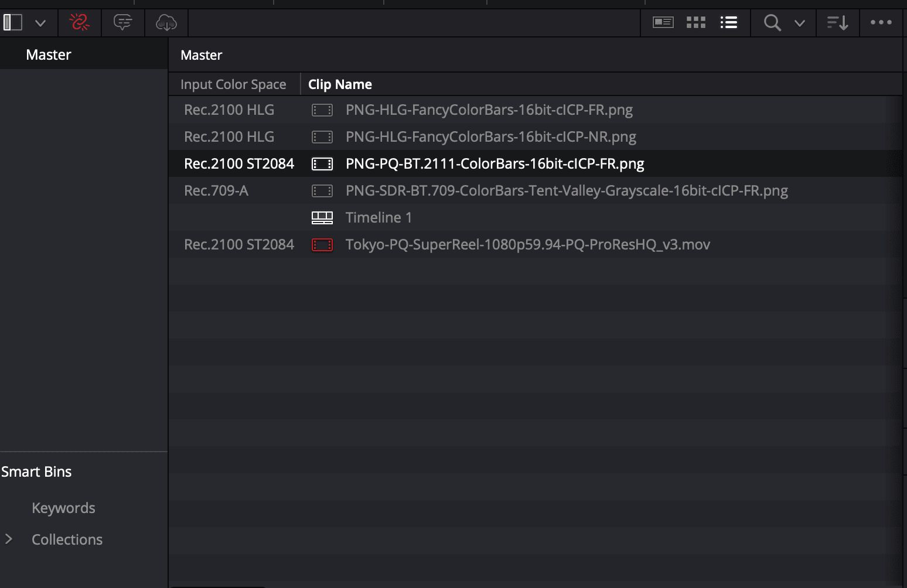Click the search magnifier icon
This screenshot has height=588, width=907.
click(772, 23)
